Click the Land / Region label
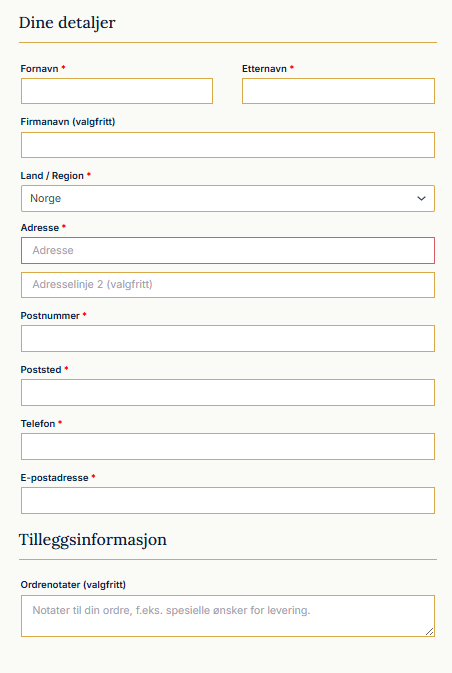Screen dimensions: 452x673 coord(52,176)
